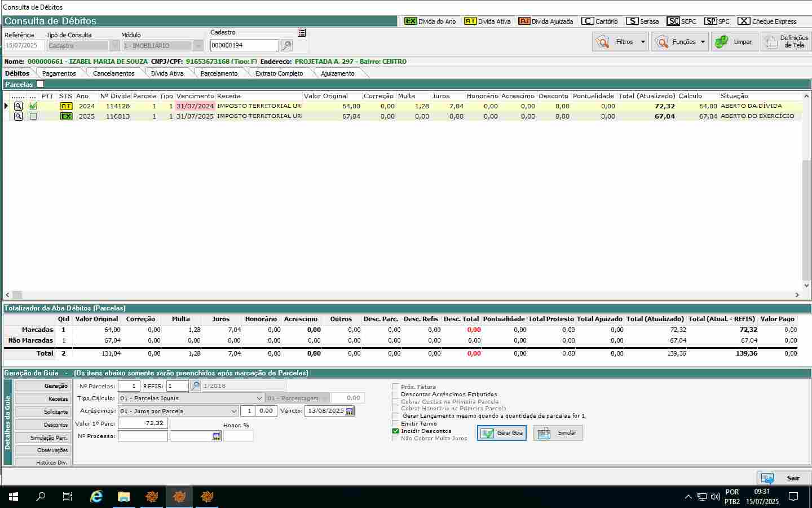Expand the Acréscimos Juros por Parcela dropdown
This screenshot has width=812, height=508.
[234, 411]
